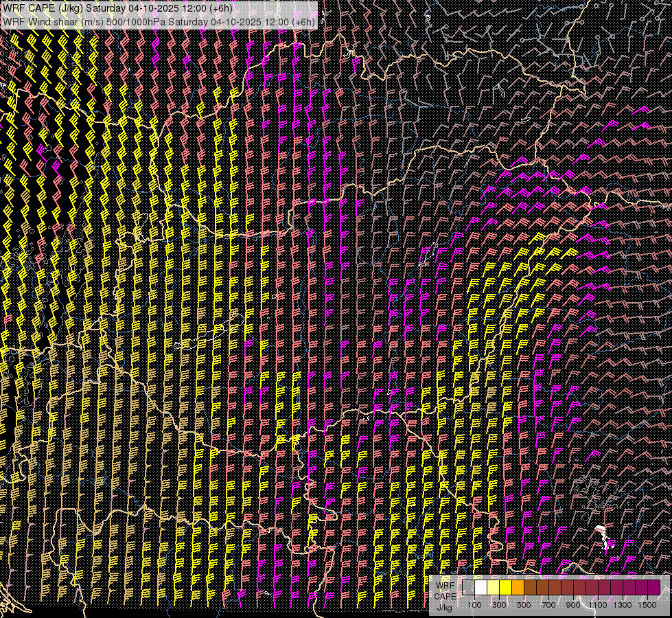The width and height of the screenshot is (672, 618).
Task: Click the white CAPE patch on map
Action: [x=602, y=532]
